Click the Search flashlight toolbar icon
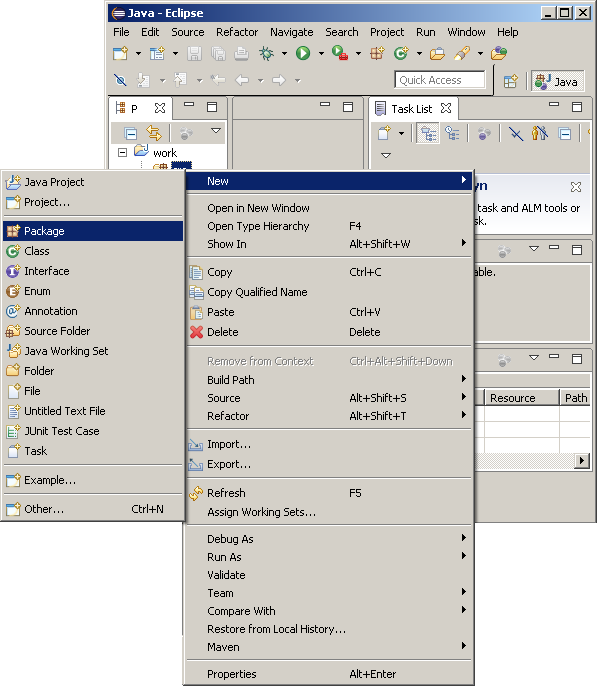 [462, 53]
